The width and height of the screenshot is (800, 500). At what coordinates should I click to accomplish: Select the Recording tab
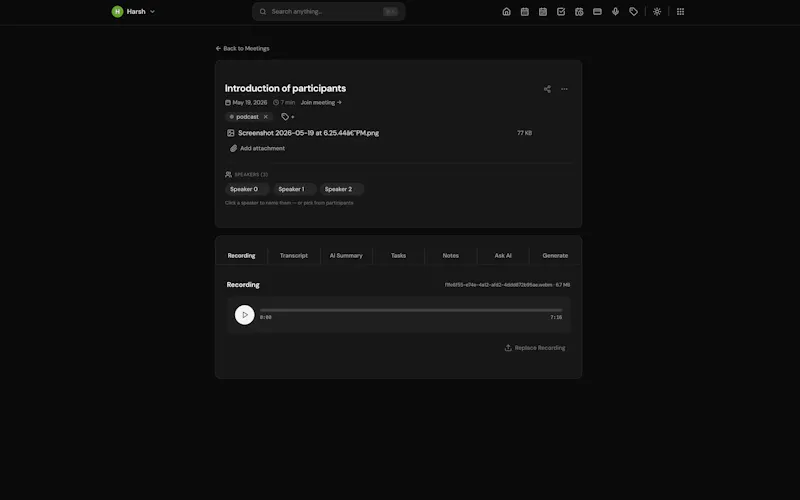pyautogui.click(x=241, y=256)
